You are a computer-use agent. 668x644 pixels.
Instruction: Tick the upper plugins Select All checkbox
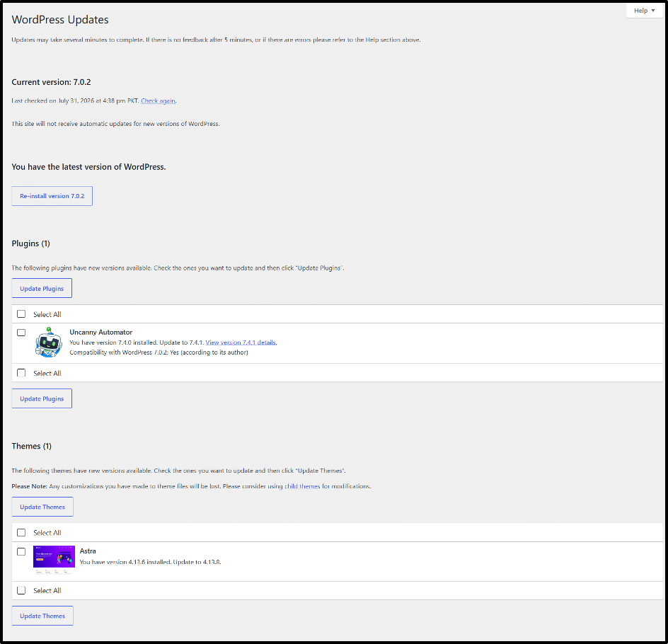21,314
